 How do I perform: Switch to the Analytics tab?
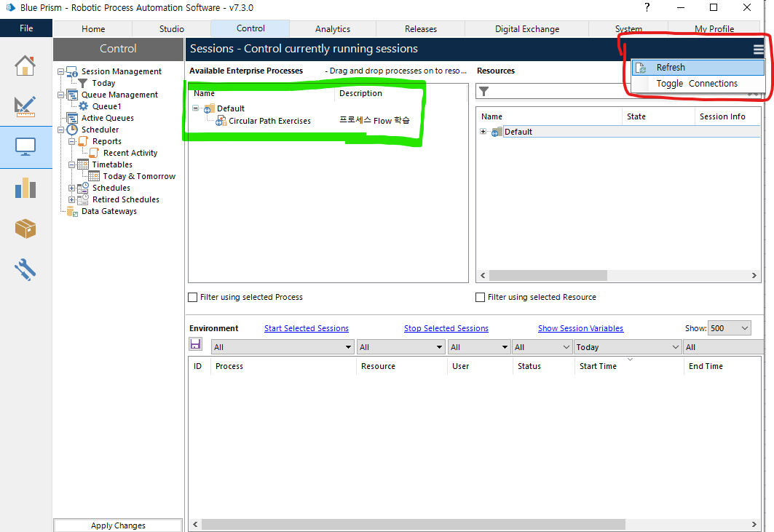point(333,28)
